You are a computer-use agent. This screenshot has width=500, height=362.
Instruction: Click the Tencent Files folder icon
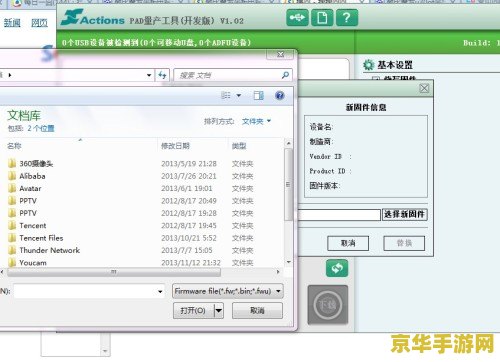coord(12,238)
